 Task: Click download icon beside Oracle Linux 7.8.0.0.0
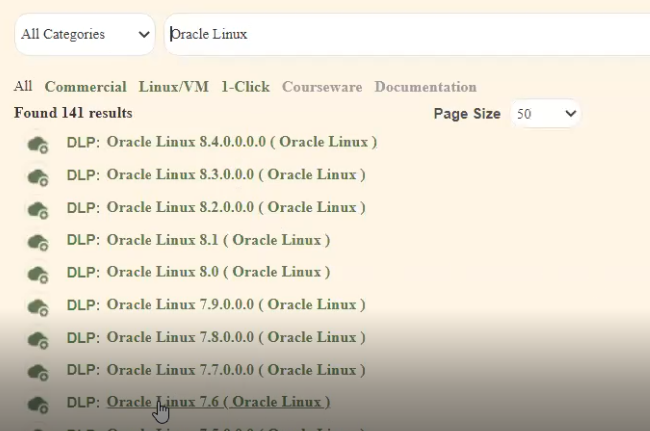(38, 340)
